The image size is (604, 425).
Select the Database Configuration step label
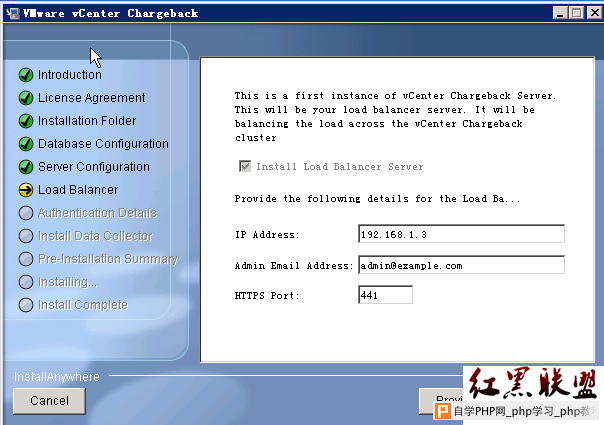point(103,144)
